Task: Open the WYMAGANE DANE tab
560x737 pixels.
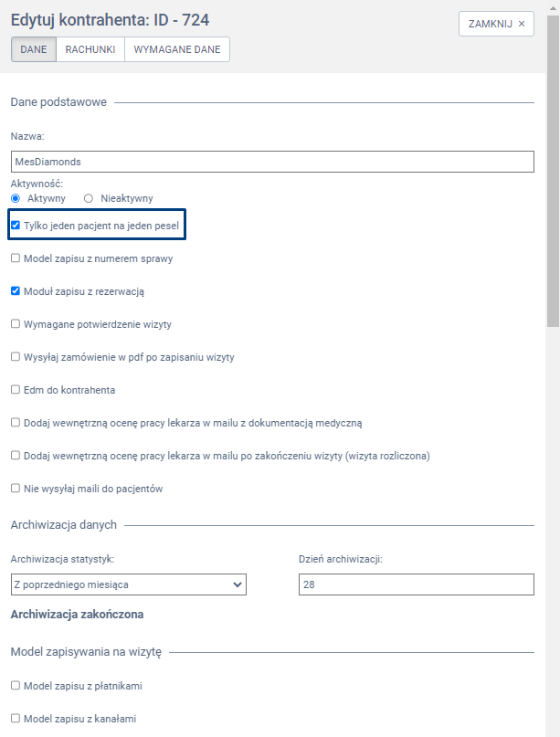Action: [x=177, y=49]
